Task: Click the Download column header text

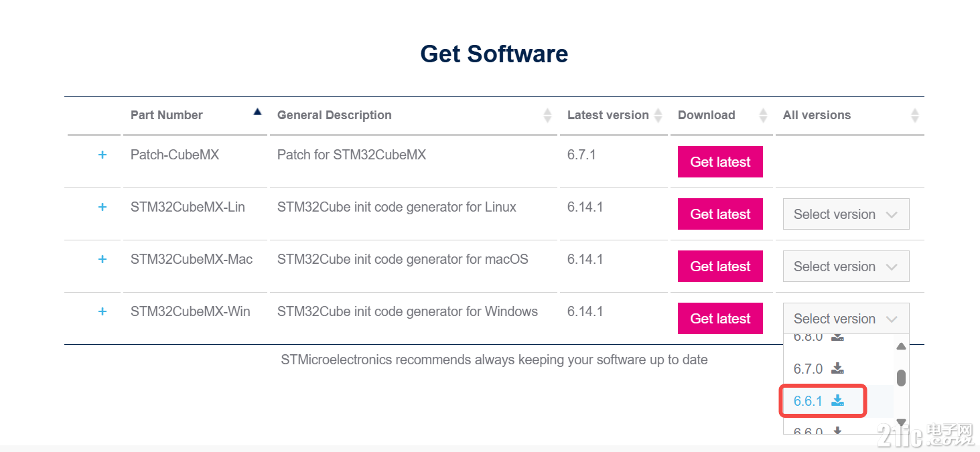Action: coord(707,115)
